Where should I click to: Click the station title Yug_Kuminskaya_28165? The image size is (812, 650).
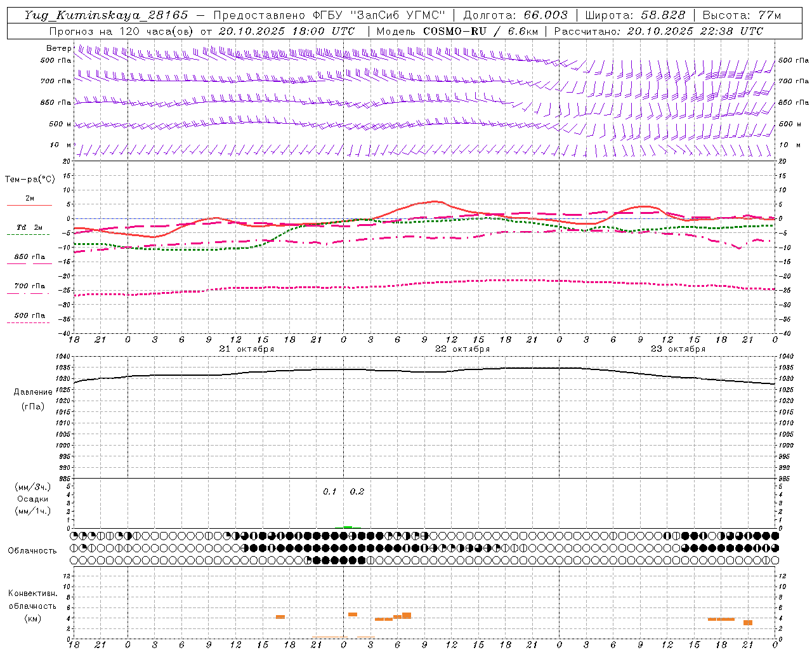point(106,15)
